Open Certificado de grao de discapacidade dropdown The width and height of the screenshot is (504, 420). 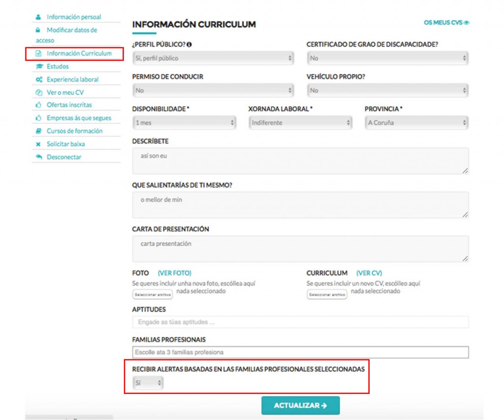coord(387,58)
